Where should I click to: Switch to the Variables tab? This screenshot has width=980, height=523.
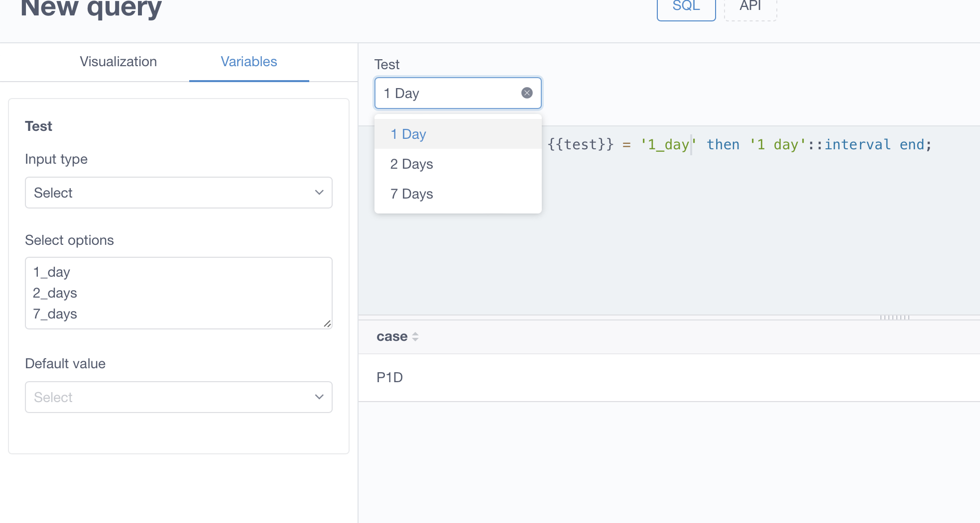point(248,62)
